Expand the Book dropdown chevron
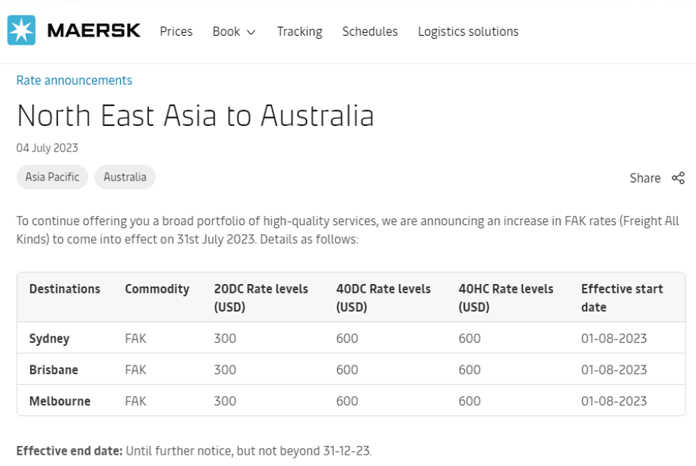This screenshot has width=696, height=466. pyautogui.click(x=251, y=32)
